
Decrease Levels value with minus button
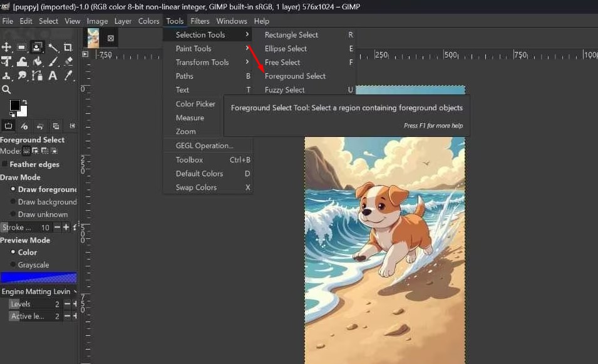[x=67, y=304]
